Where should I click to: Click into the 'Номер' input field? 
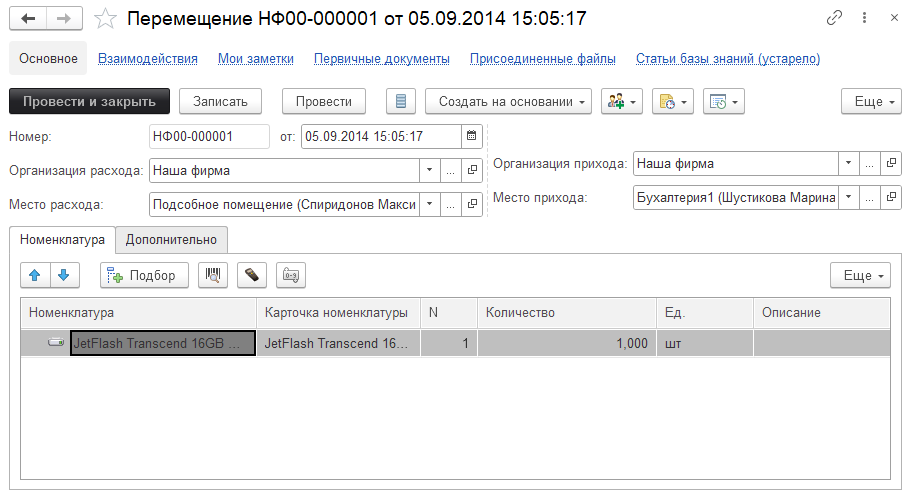point(208,136)
